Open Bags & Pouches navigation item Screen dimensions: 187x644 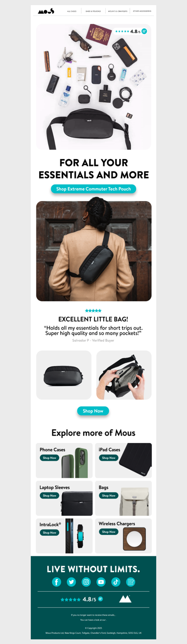(93, 11)
